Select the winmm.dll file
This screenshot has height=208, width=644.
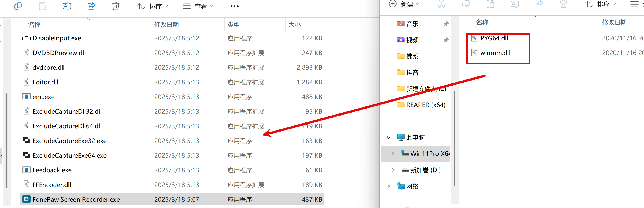click(x=495, y=53)
